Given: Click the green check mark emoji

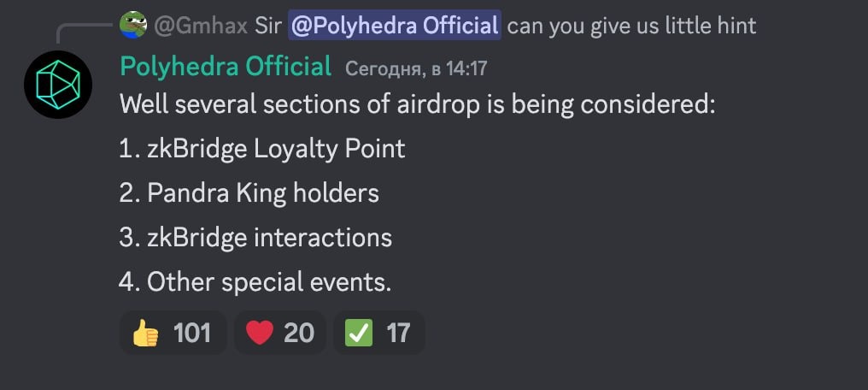Looking at the screenshot, I should coord(358,332).
